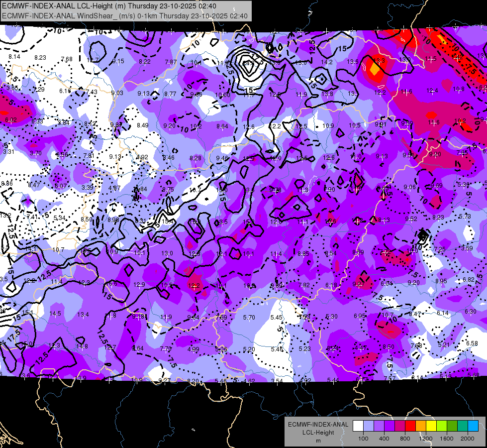Viewport: 487px width, 448px height.
Task: Click the wind shear value 8.77
Action: 170,94
